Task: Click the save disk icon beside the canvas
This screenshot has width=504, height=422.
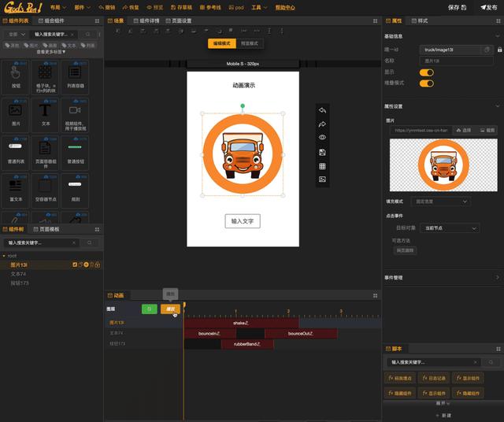Action: (322, 152)
